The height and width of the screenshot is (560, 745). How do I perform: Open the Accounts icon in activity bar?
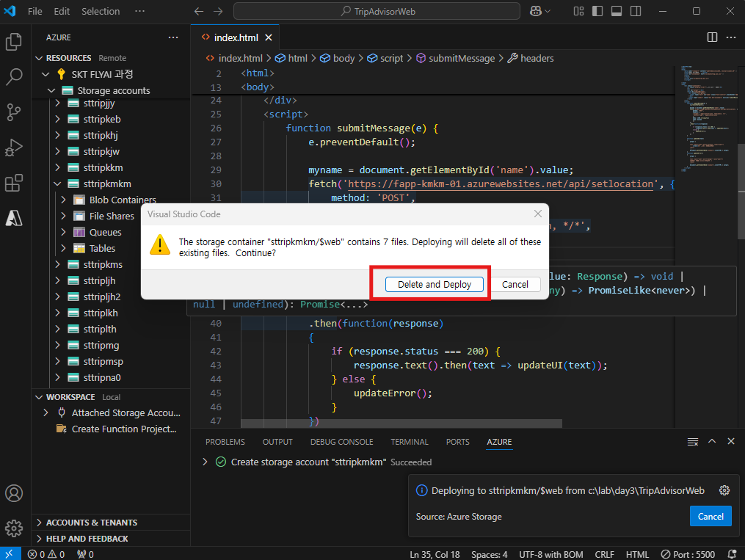14,493
